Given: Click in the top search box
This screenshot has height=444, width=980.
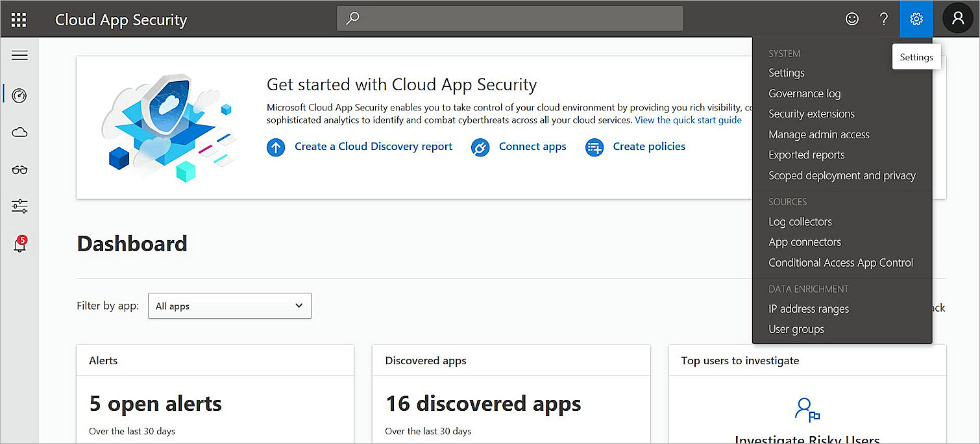Looking at the screenshot, I should click(509, 19).
